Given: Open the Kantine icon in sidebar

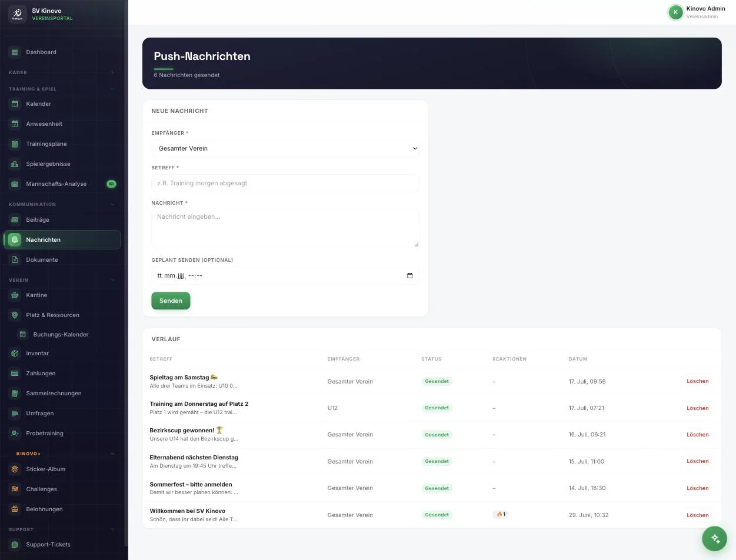Looking at the screenshot, I should (15, 295).
